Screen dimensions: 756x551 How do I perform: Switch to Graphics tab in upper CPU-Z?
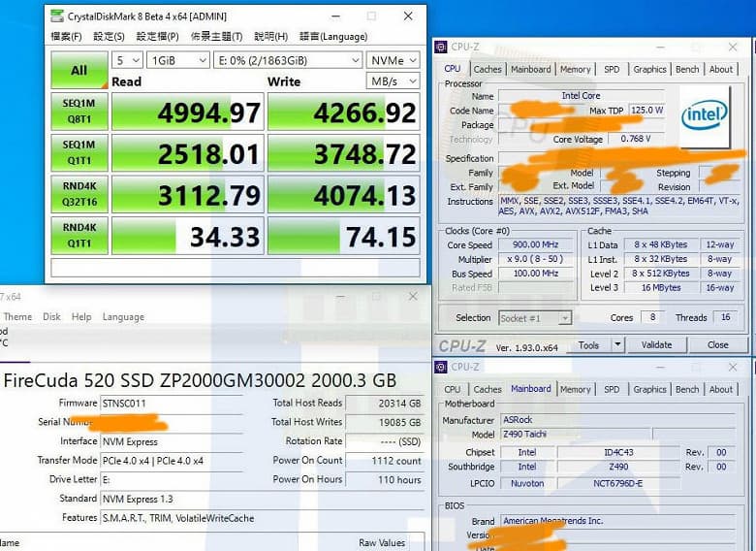point(649,69)
